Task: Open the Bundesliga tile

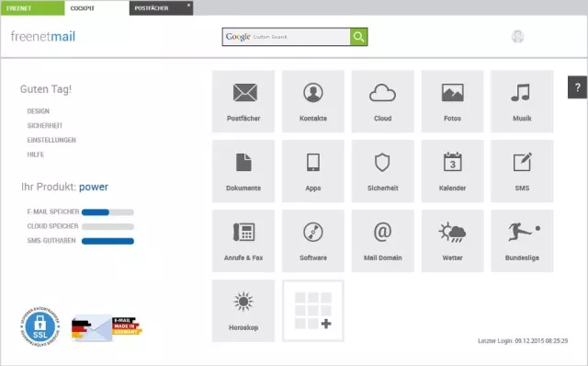Action: [x=522, y=241]
